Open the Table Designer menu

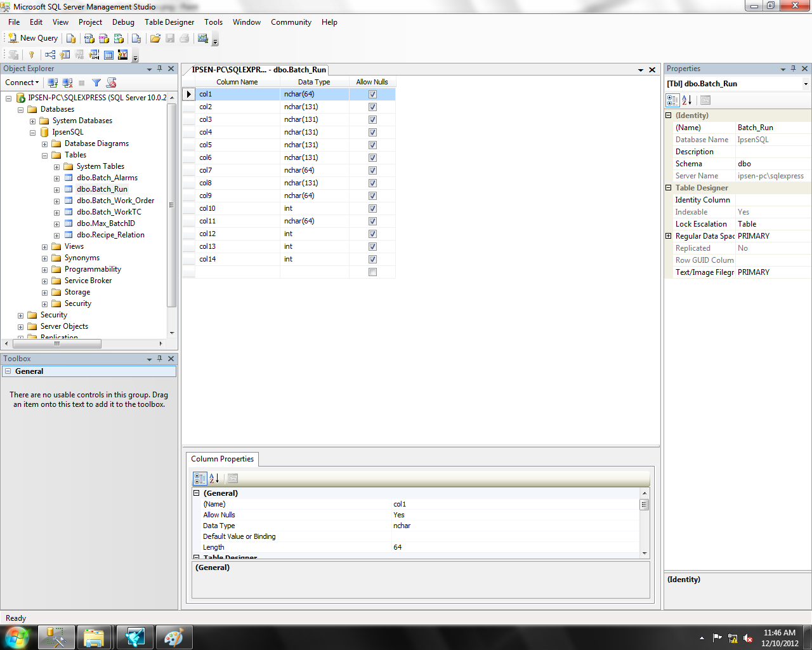click(169, 22)
